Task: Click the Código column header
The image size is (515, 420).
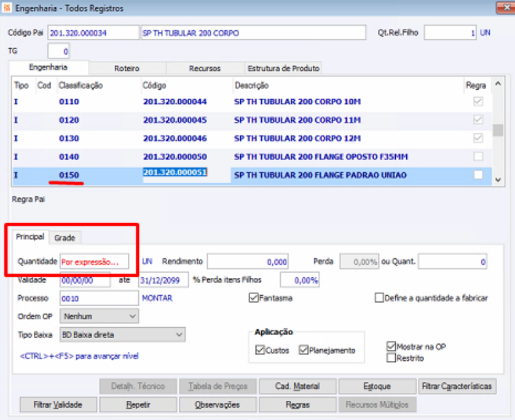Action: point(154,85)
